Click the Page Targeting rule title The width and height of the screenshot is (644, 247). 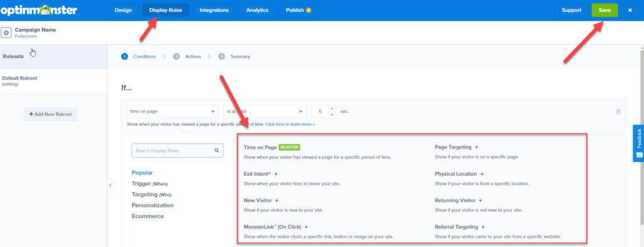[453, 147]
